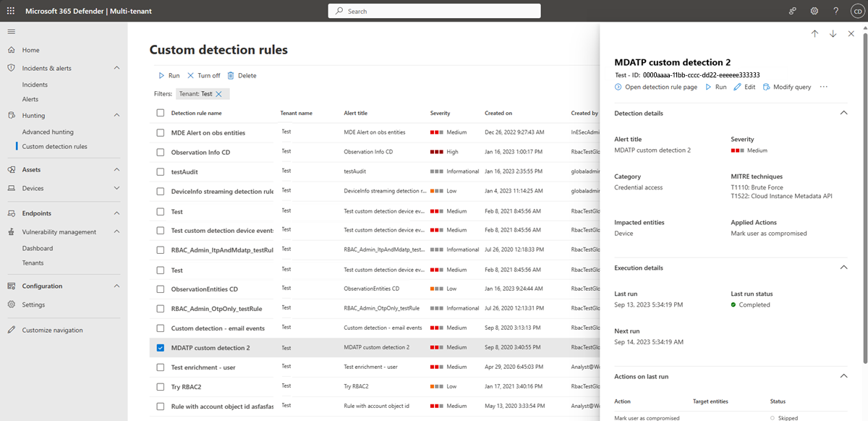868x421 pixels.
Task: Collapse Incidents & alerts navigation group
Action: click(x=117, y=68)
